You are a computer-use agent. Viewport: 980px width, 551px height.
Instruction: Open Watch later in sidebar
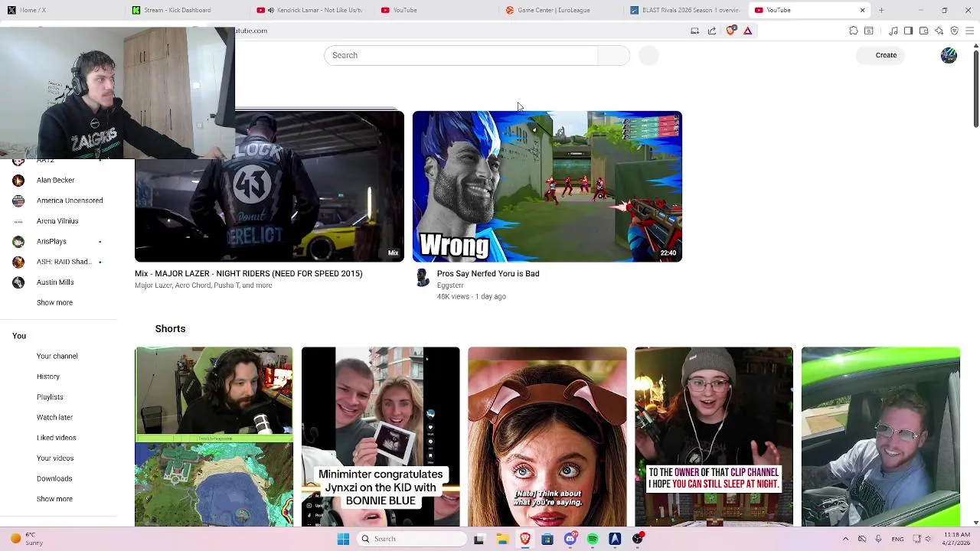click(x=54, y=417)
